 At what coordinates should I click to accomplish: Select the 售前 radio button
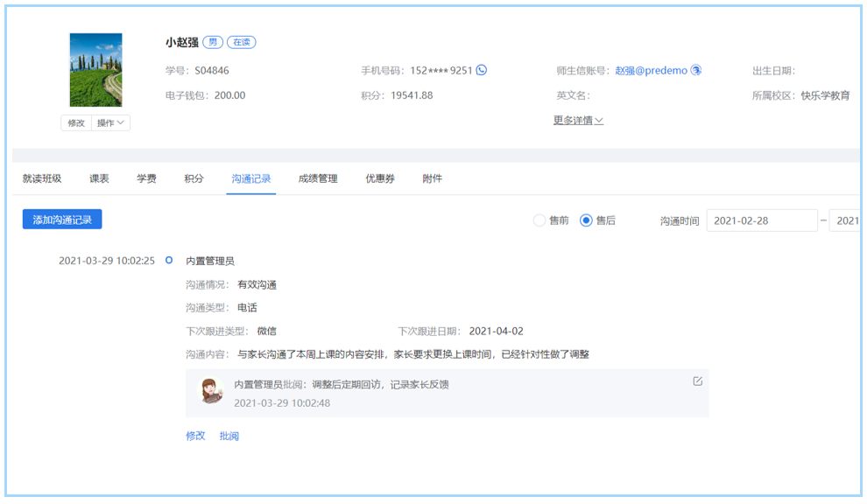tap(539, 220)
